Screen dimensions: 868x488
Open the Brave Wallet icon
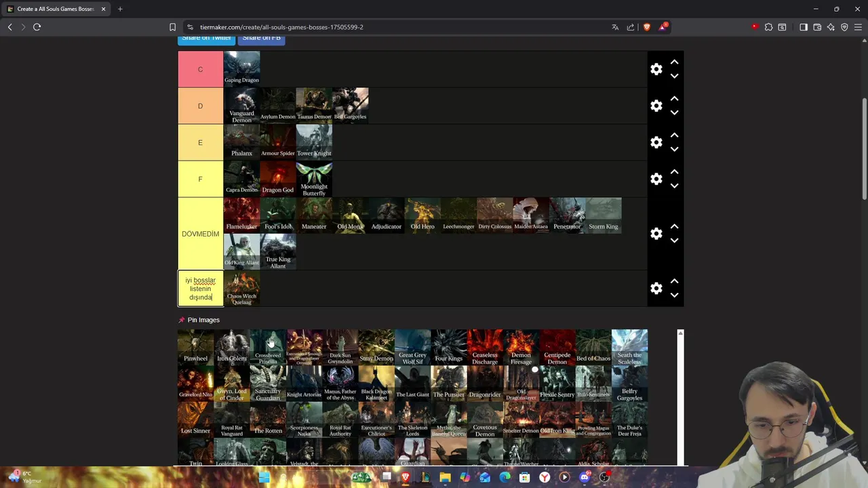[817, 27]
